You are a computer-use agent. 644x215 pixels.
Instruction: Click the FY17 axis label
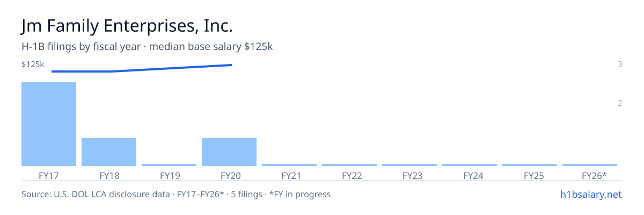[49, 175]
